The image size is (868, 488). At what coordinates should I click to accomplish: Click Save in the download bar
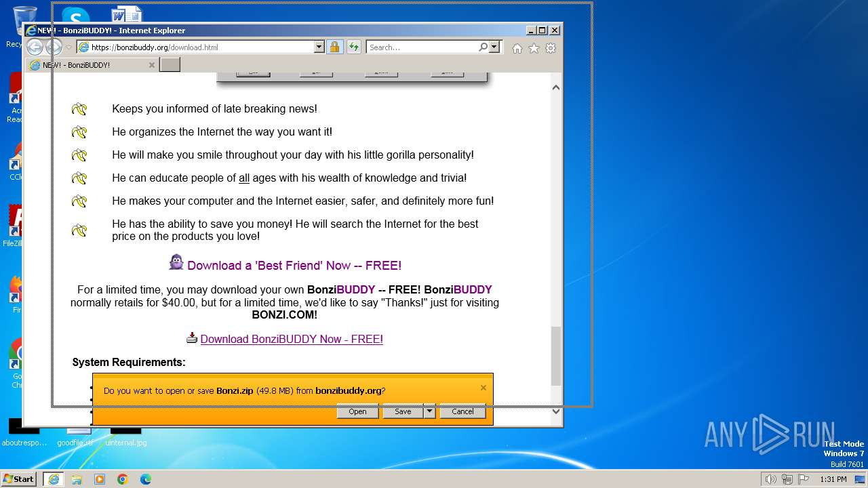(403, 411)
